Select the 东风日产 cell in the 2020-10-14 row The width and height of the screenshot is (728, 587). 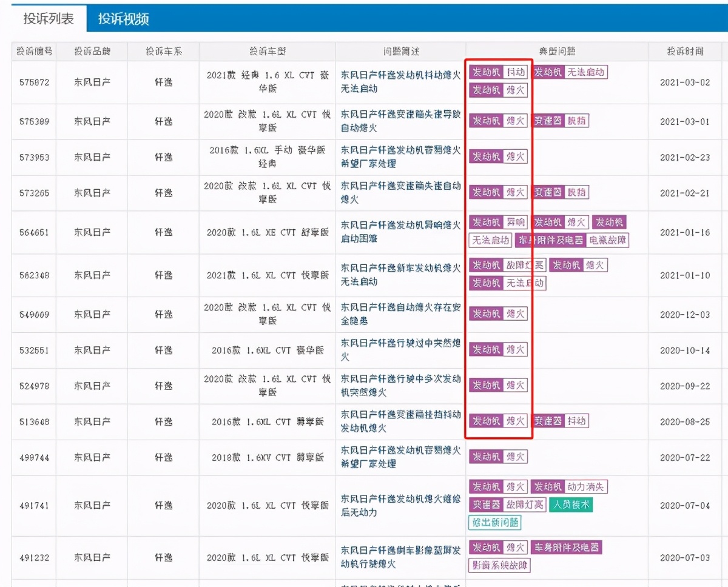(92, 350)
